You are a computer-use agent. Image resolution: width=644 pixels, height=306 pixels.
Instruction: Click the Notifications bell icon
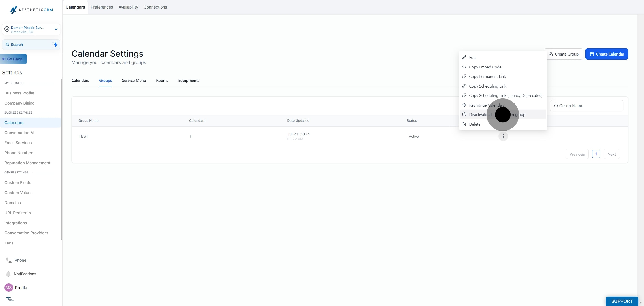[8, 274]
